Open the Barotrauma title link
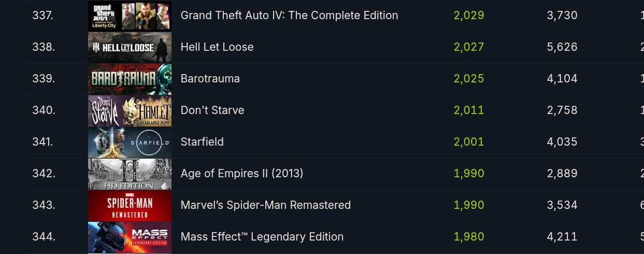 (210, 79)
